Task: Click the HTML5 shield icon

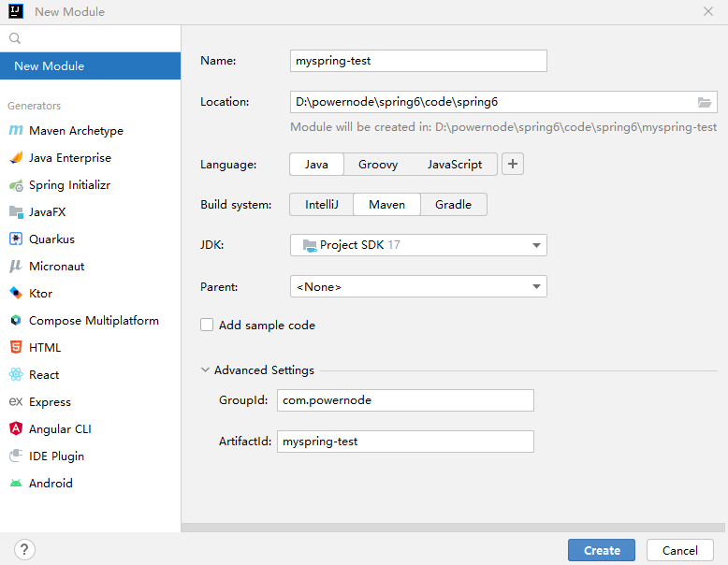Action: pyautogui.click(x=16, y=347)
